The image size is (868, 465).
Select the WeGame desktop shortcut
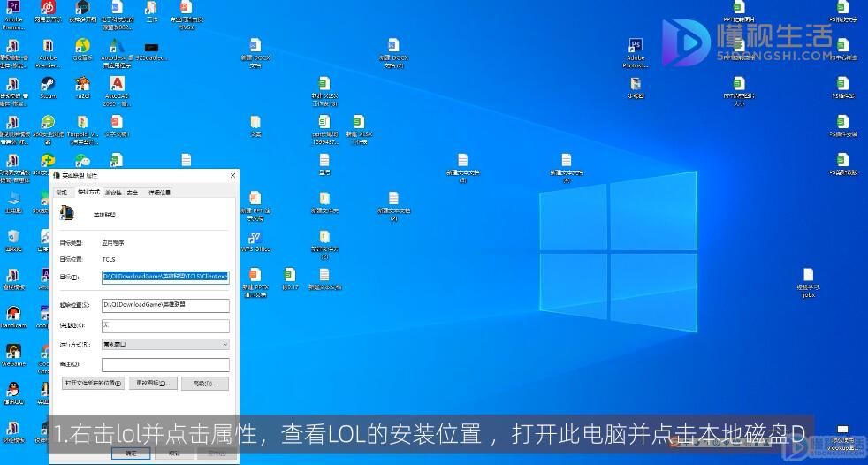13,355
